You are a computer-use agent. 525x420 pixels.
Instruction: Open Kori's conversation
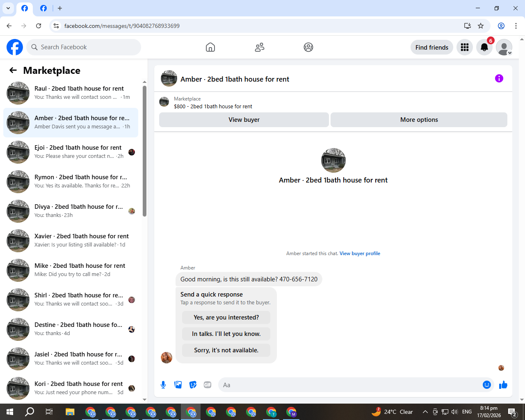[71, 388]
